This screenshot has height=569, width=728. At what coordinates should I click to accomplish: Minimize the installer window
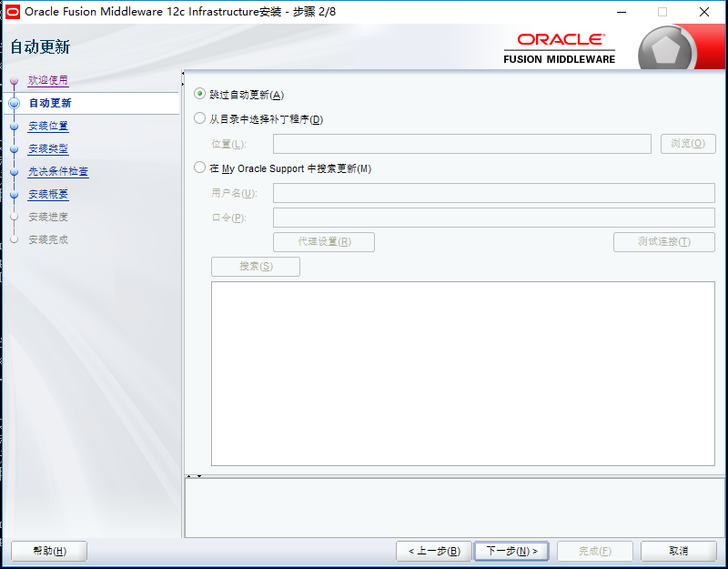pyautogui.click(x=622, y=12)
